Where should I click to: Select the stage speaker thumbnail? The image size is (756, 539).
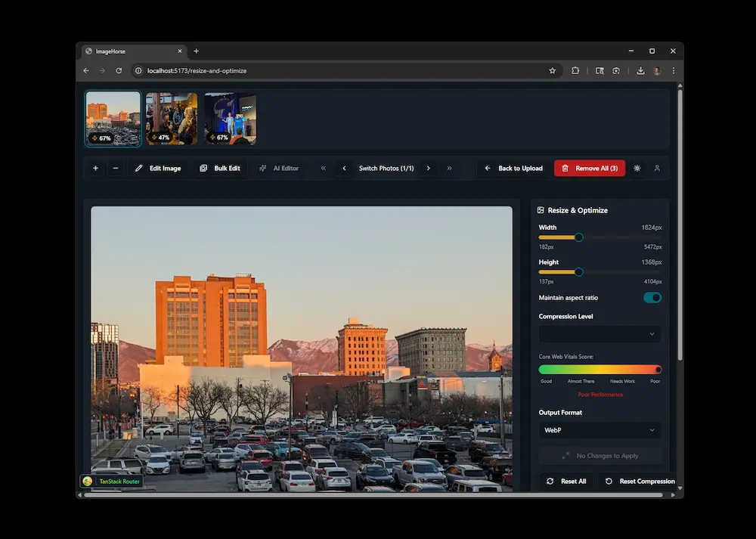point(230,119)
